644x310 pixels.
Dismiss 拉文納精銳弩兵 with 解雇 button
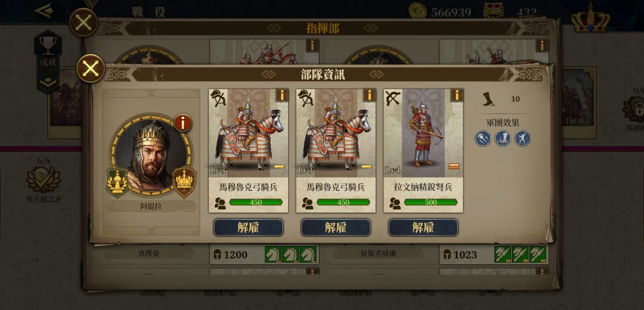coord(423,228)
